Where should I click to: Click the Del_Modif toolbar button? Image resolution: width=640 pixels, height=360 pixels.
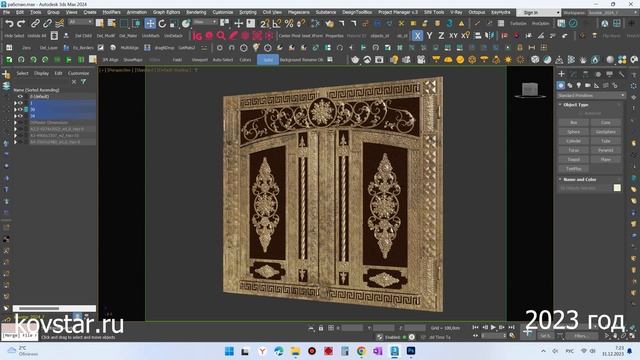point(106,36)
